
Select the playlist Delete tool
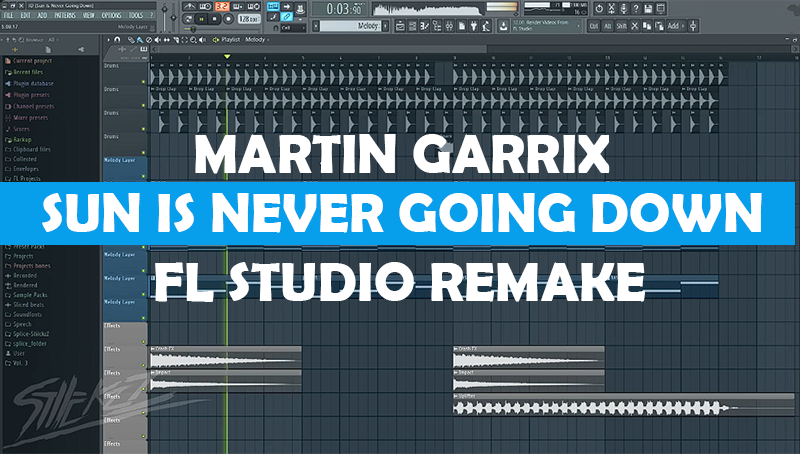click(149, 40)
